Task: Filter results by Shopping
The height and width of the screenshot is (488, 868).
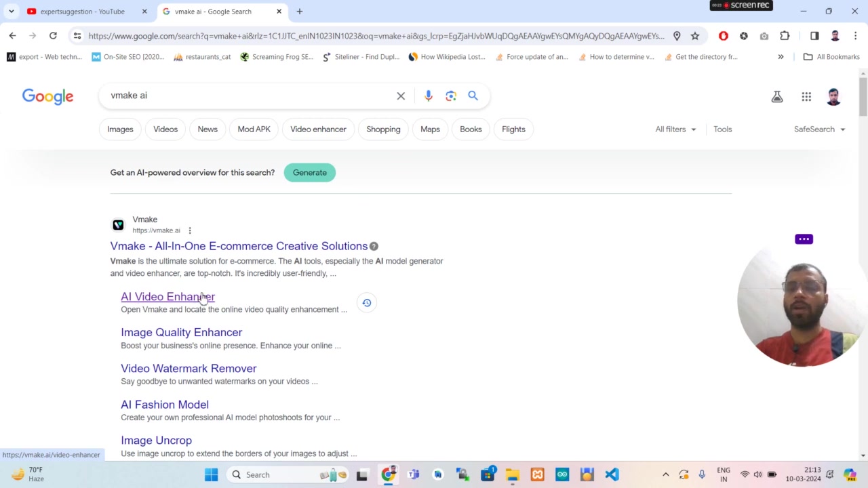Action: tap(383, 129)
